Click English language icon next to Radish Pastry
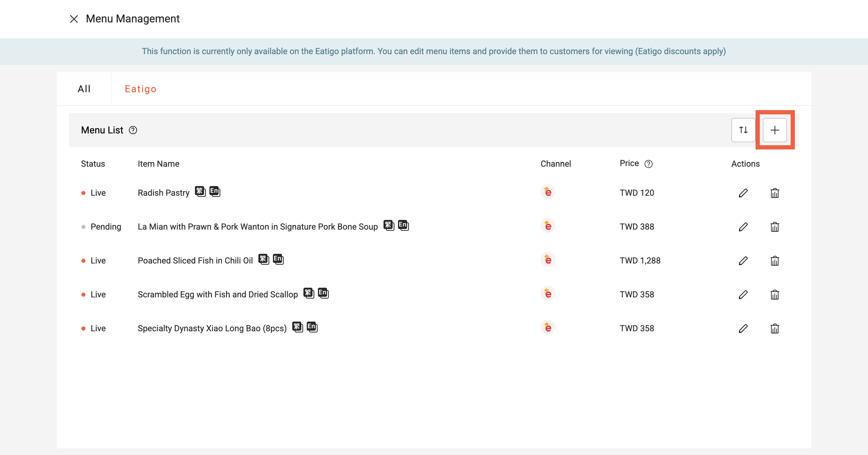Image resolution: width=868 pixels, height=455 pixels. coord(215,191)
